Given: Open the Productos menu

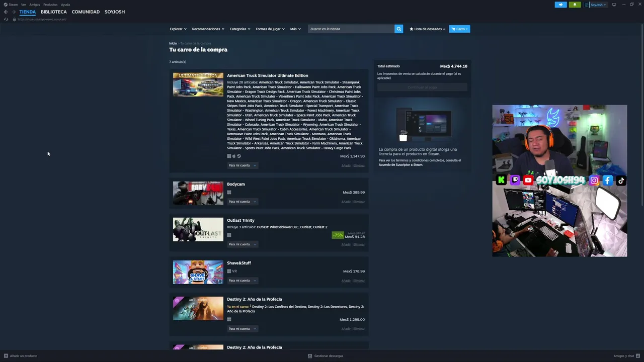Looking at the screenshot, I should click(x=50, y=5).
